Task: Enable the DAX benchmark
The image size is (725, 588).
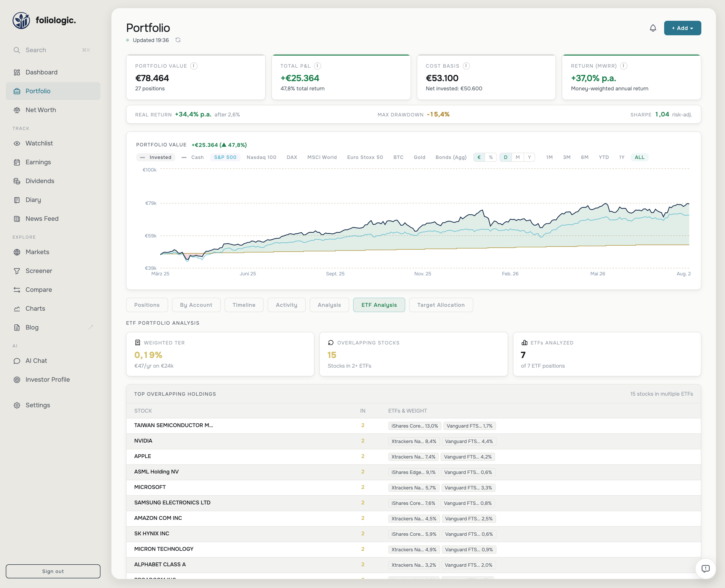Action: (292, 157)
